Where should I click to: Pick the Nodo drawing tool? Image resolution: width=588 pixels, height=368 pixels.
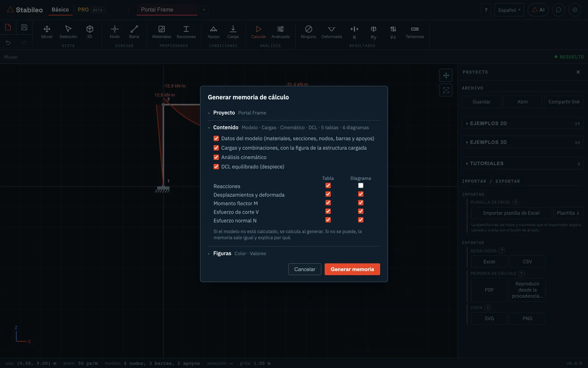click(115, 32)
